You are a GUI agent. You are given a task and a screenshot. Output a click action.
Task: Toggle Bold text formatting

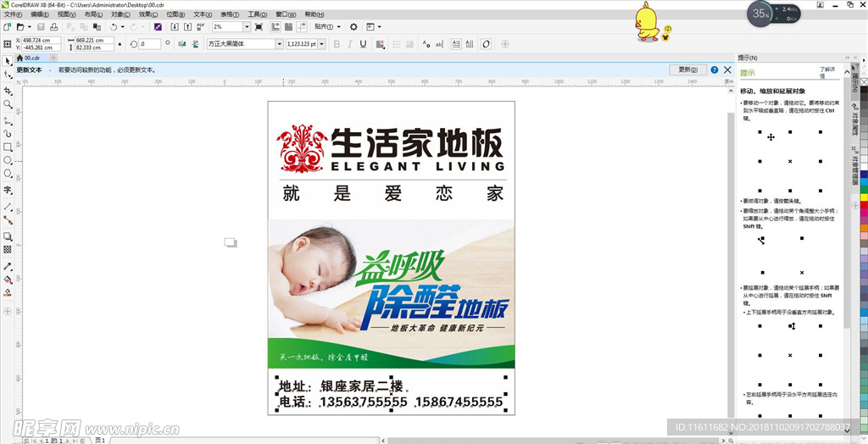337,44
